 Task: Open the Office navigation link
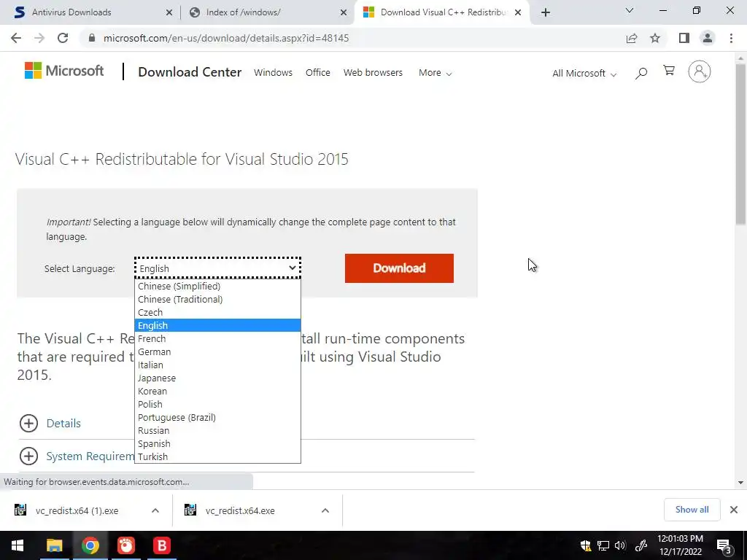(318, 72)
